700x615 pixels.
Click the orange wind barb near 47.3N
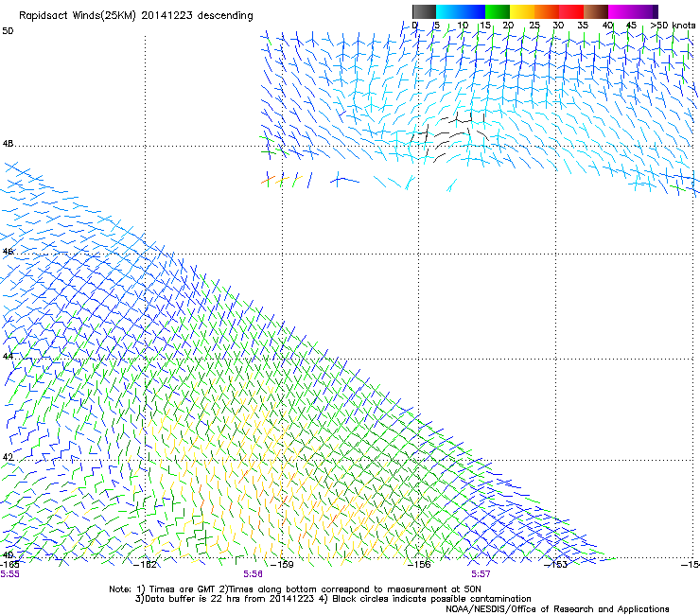click(268, 180)
